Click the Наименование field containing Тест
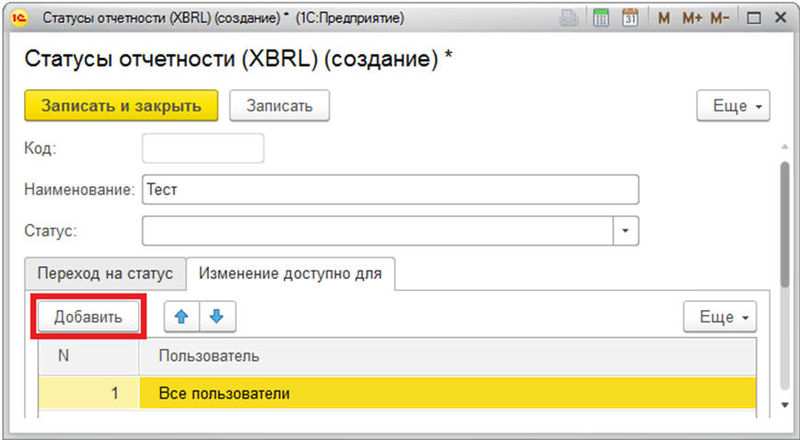The height and width of the screenshot is (440, 800). click(x=390, y=189)
